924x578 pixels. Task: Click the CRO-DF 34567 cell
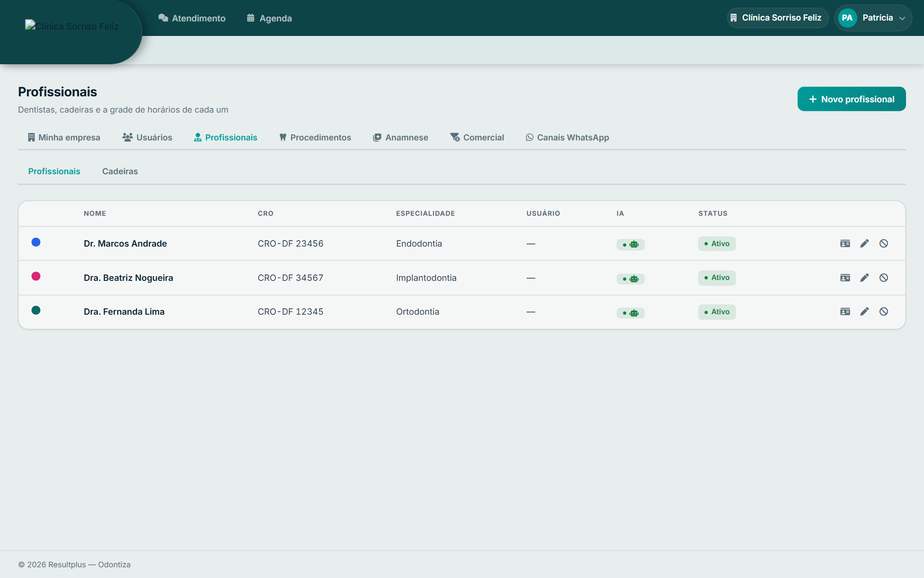pyautogui.click(x=290, y=278)
